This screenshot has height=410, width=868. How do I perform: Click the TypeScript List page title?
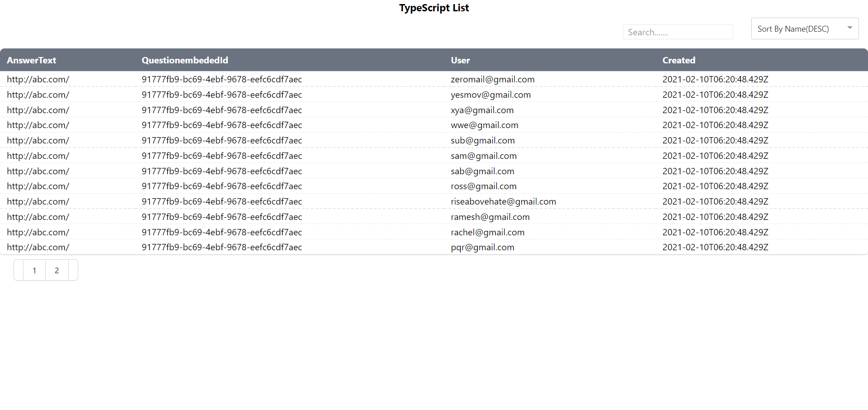pos(434,8)
